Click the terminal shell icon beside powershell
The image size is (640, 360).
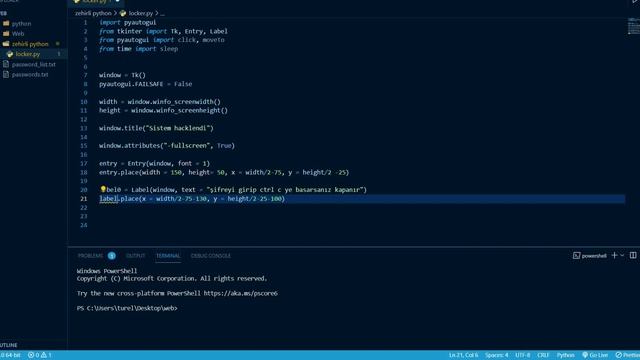point(576,256)
